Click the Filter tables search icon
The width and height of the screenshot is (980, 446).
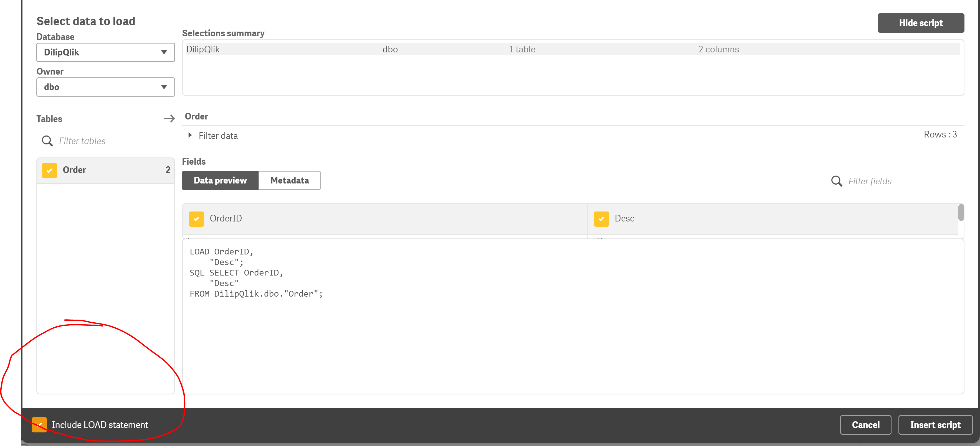tap(47, 141)
